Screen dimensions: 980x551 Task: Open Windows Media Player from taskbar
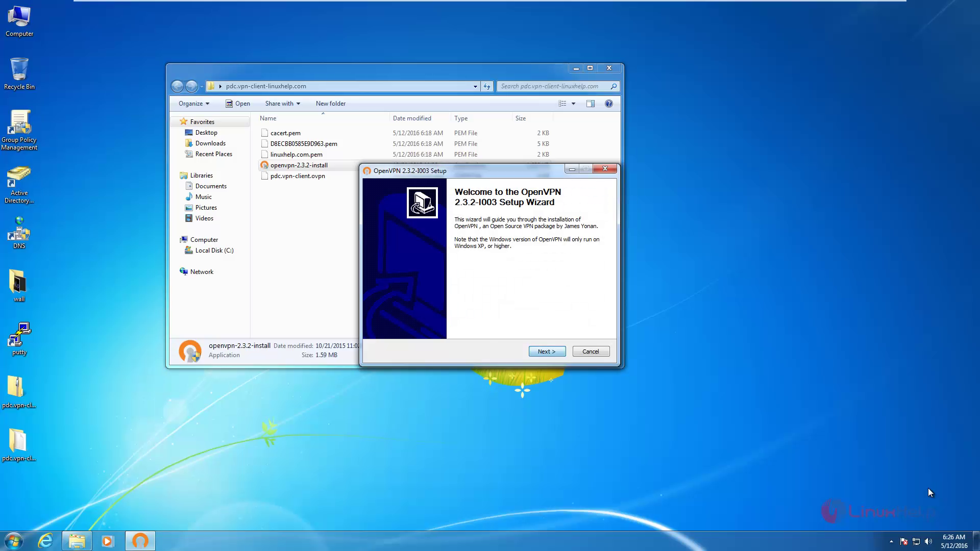(108, 541)
